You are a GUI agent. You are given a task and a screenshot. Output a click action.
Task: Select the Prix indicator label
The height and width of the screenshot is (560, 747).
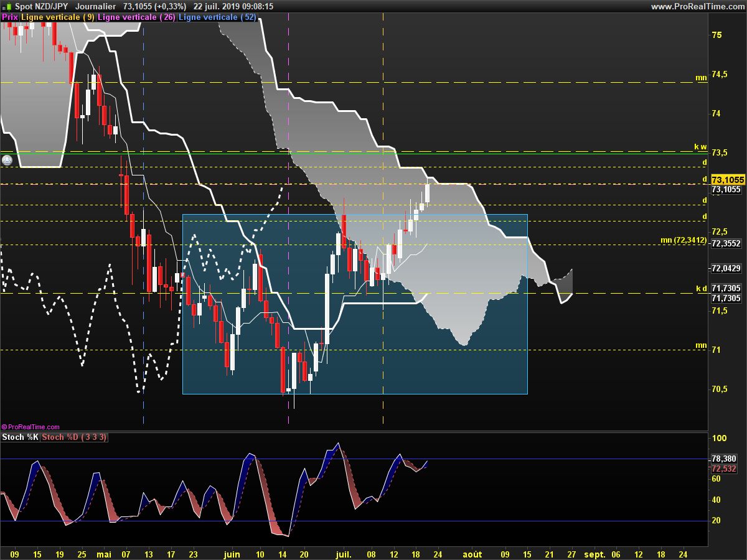(x=9, y=17)
